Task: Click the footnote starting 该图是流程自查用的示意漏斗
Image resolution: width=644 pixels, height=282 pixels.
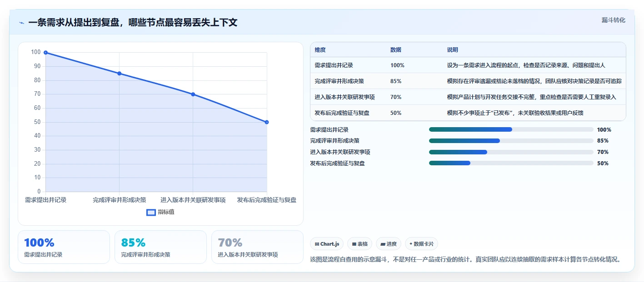Action: pyautogui.click(x=466, y=260)
